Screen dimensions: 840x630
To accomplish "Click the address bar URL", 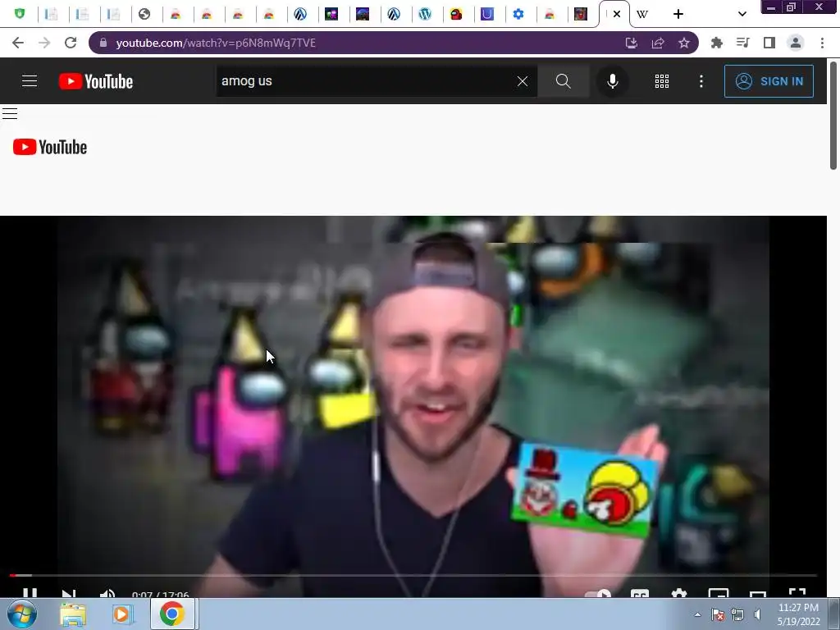I will point(216,43).
